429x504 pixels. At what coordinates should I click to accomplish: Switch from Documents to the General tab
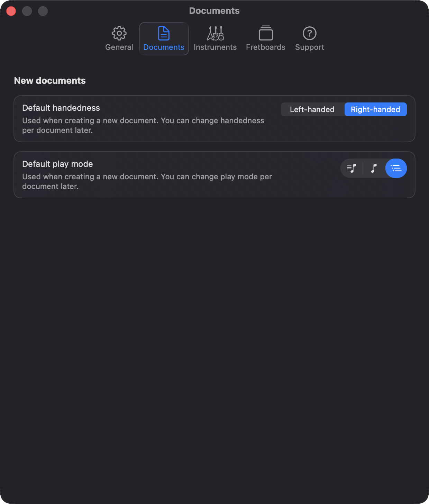119,38
